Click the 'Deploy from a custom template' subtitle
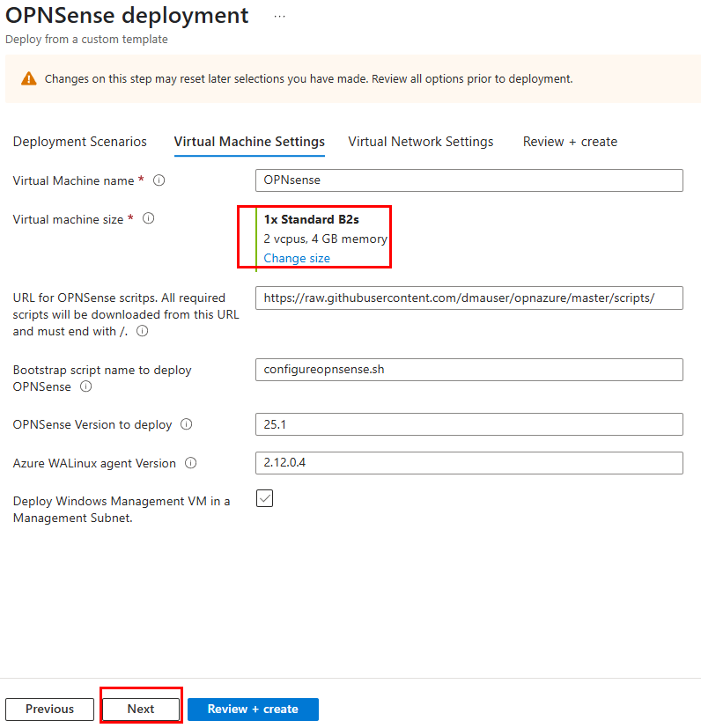This screenshot has height=728, width=701. 86,39
